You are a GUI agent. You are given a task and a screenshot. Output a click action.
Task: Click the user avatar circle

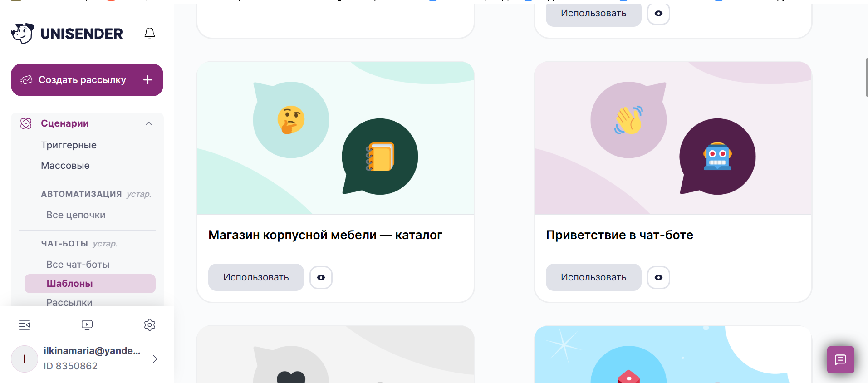25,359
